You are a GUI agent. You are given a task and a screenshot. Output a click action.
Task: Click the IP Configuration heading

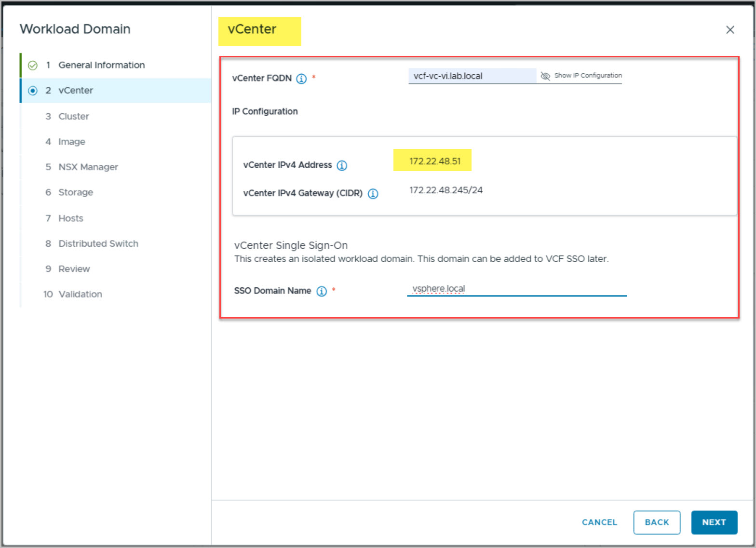(x=265, y=111)
